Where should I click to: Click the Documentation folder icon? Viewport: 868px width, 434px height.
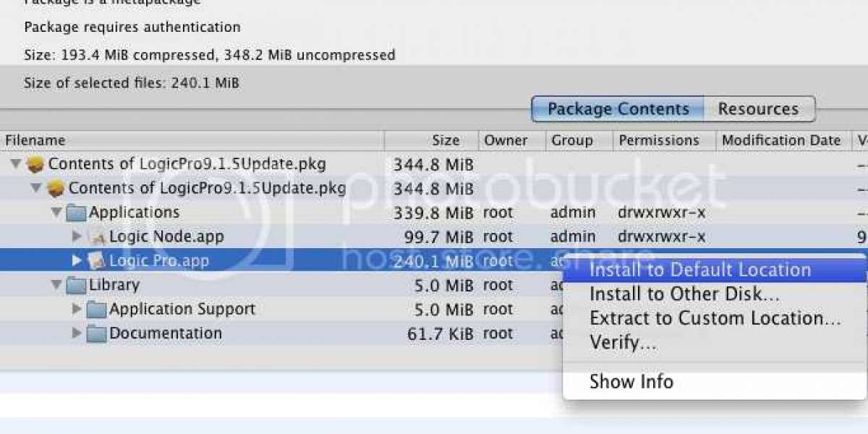[97, 333]
